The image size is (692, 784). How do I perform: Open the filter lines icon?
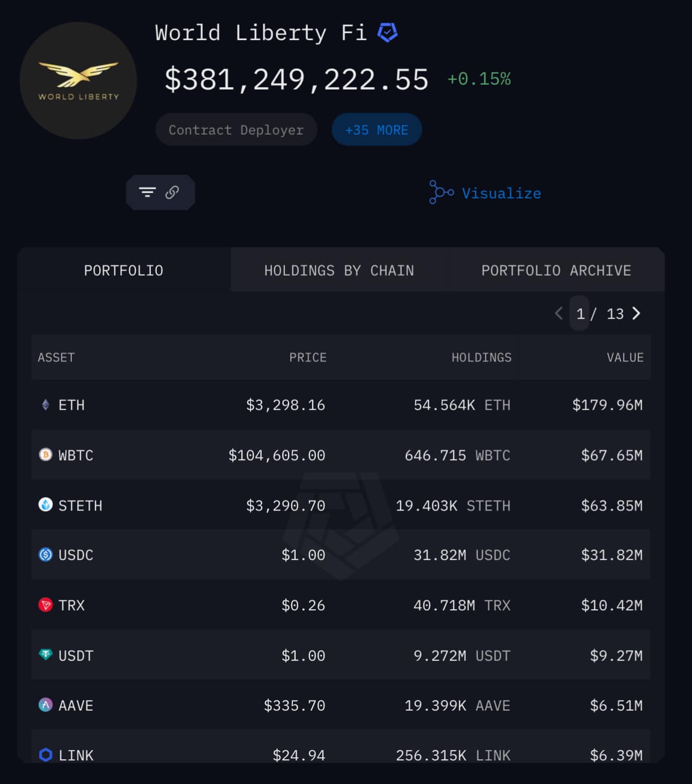(x=147, y=192)
